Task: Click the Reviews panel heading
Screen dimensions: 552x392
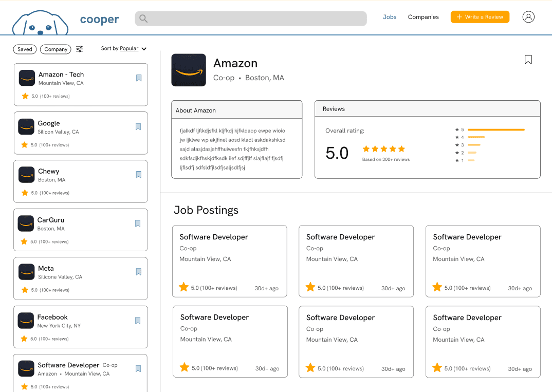Action: point(334,109)
